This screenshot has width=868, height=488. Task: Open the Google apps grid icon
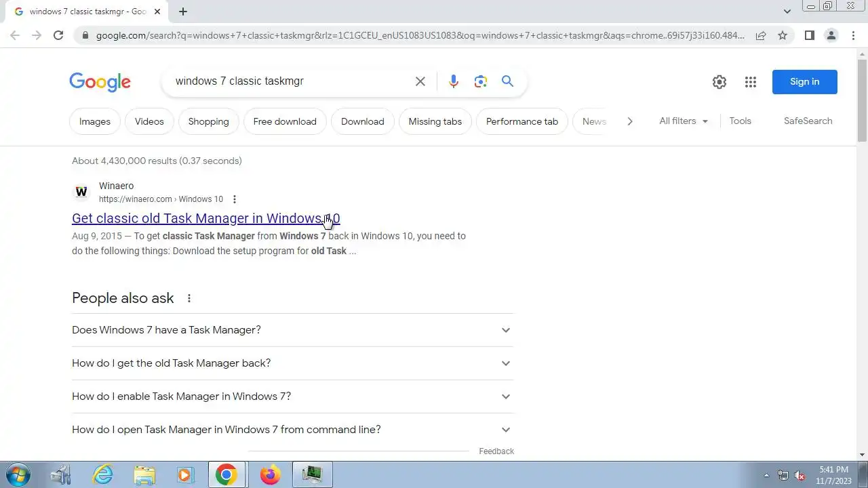tap(750, 82)
